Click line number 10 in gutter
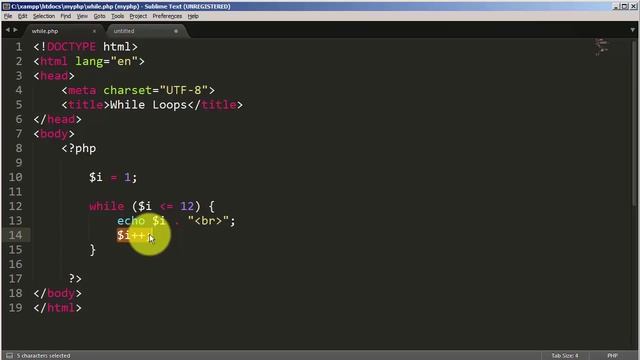 pos(16,178)
